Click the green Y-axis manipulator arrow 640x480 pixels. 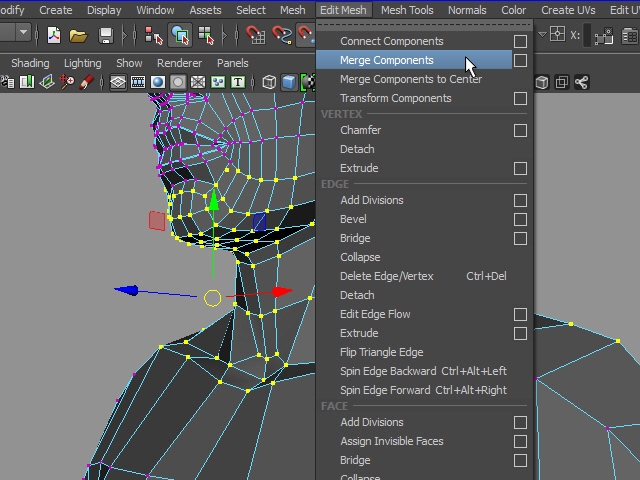click(213, 201)
